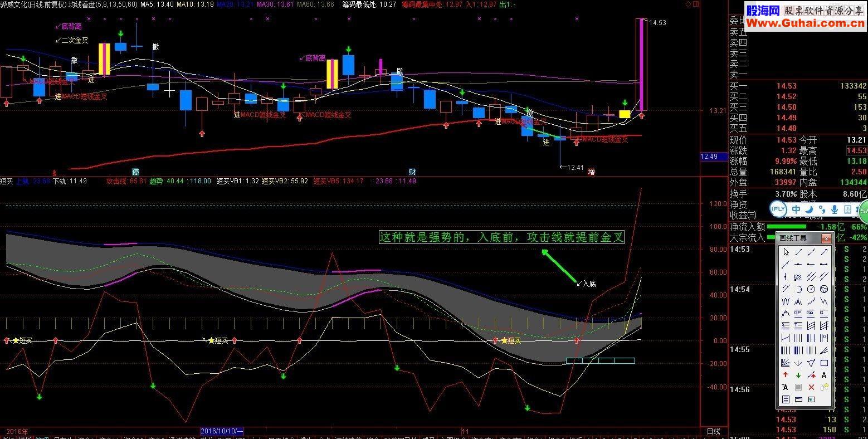The image size is (868, 439).
Task: Select the W-shaped wave tool
Action: point(786,301)
